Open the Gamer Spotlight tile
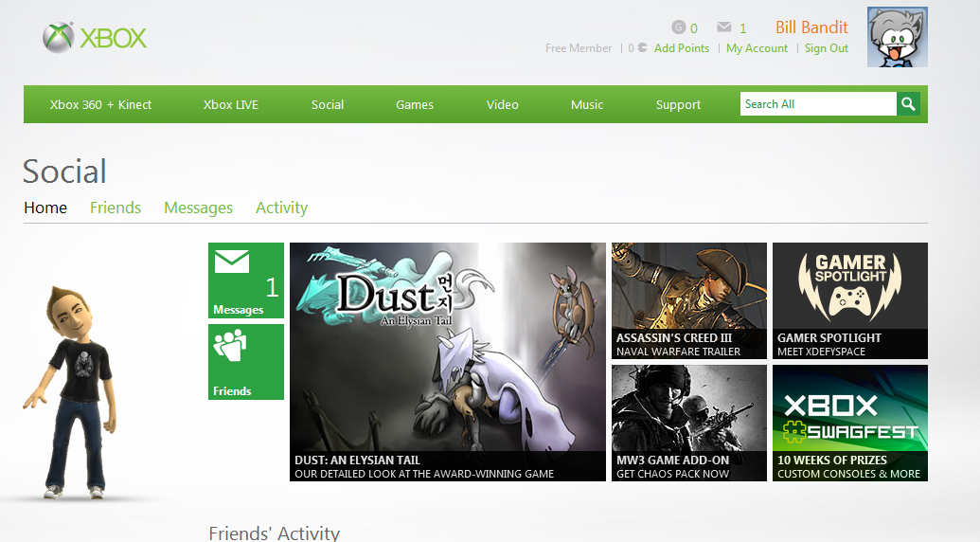 (850, 300)
